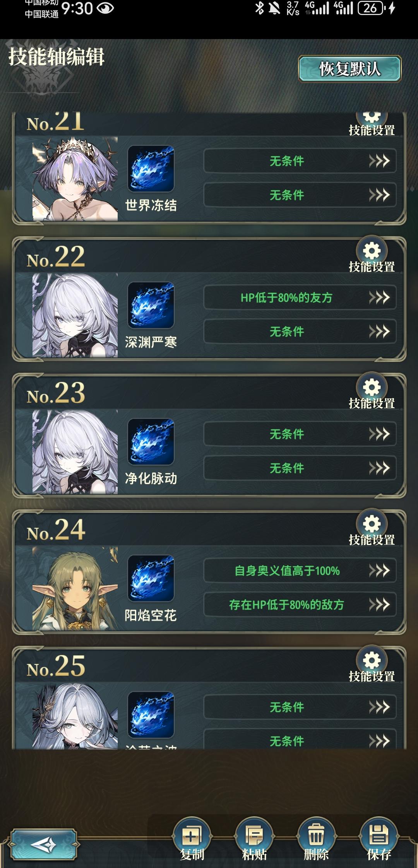Expand the HP低于80%的友方 condition
The height and width of the screenshot is (868, 418).
(300, 297)
